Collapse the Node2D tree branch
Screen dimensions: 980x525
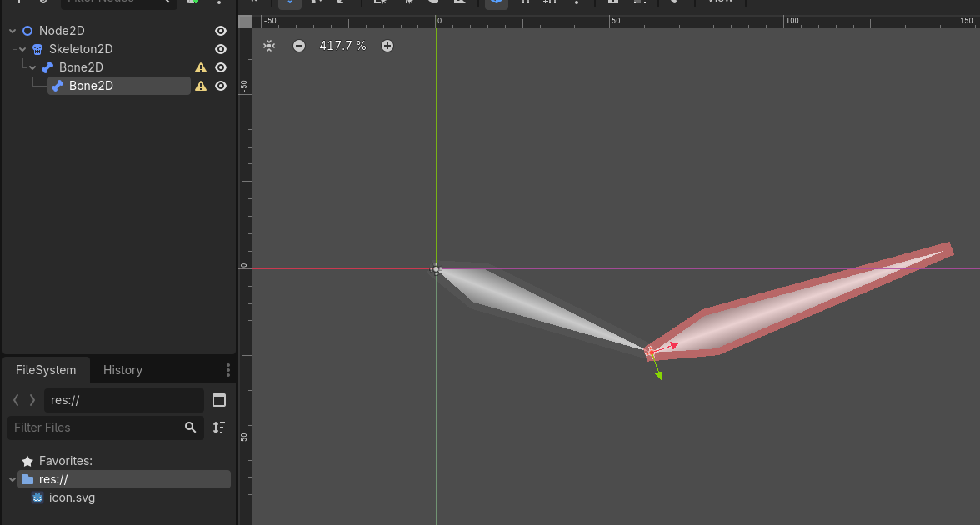click(13, 31)
